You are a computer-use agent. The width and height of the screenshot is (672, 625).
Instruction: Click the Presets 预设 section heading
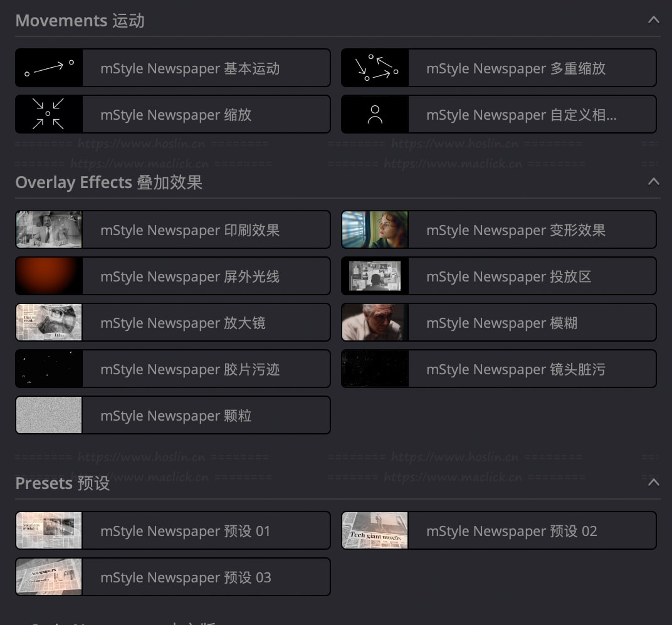click(x=63, y=483)
